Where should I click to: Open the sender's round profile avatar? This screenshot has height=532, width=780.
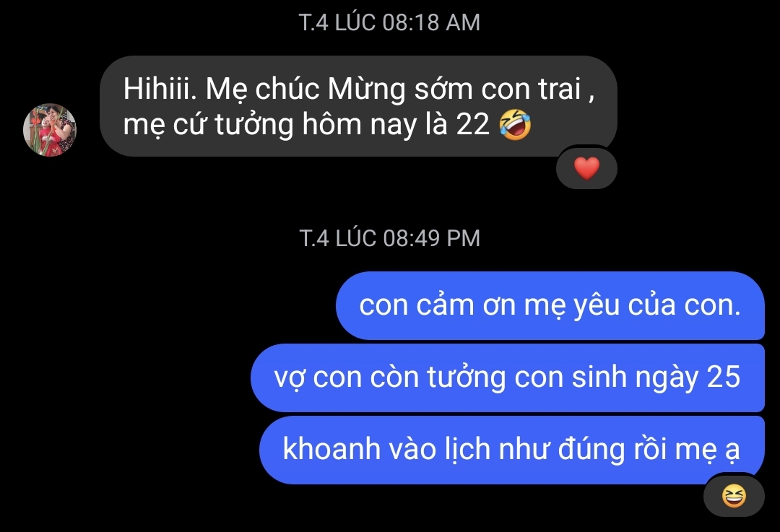point(50,130)
